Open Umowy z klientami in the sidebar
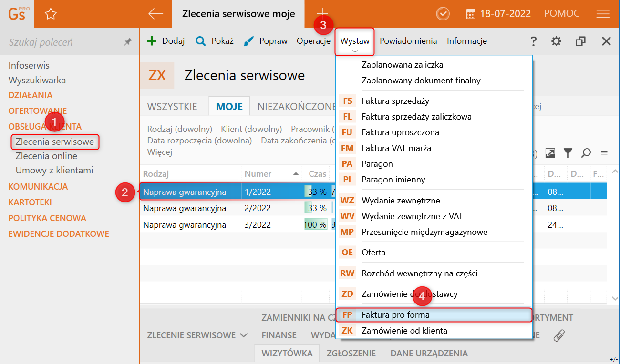The image size is (620, 364). click(x=54, y=170)
